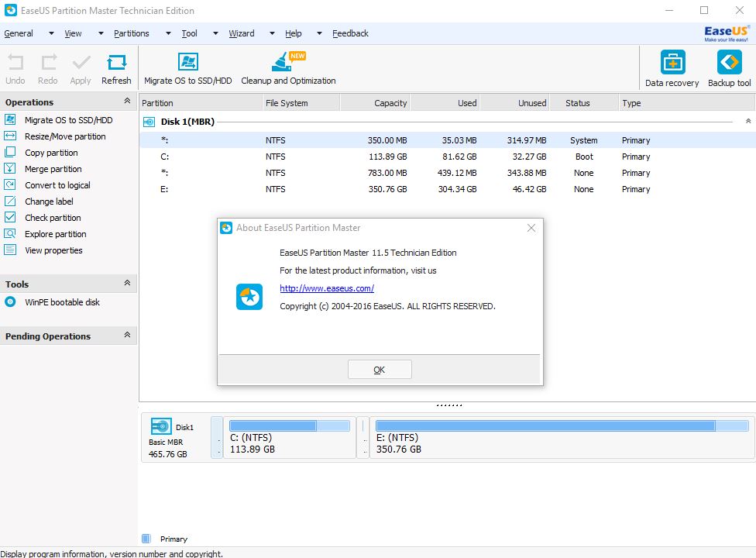Open the Wizard menu
Screen dimensions: 756x558
coord(242,33)
